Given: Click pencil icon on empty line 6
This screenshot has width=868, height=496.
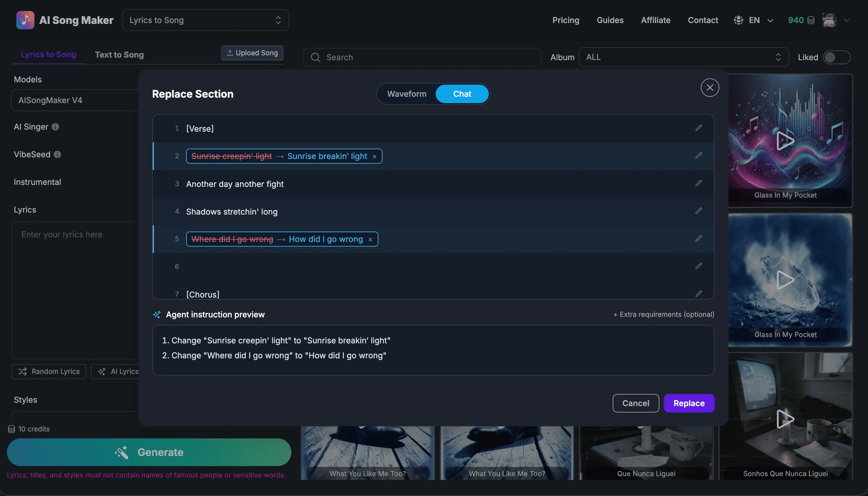Looking at the screenshot, I should point(699,266).
